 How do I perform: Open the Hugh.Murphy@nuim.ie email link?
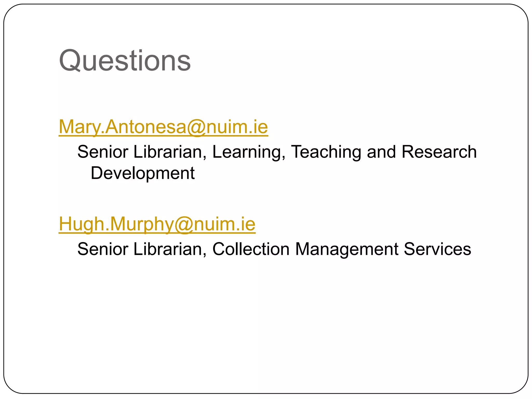157,224
